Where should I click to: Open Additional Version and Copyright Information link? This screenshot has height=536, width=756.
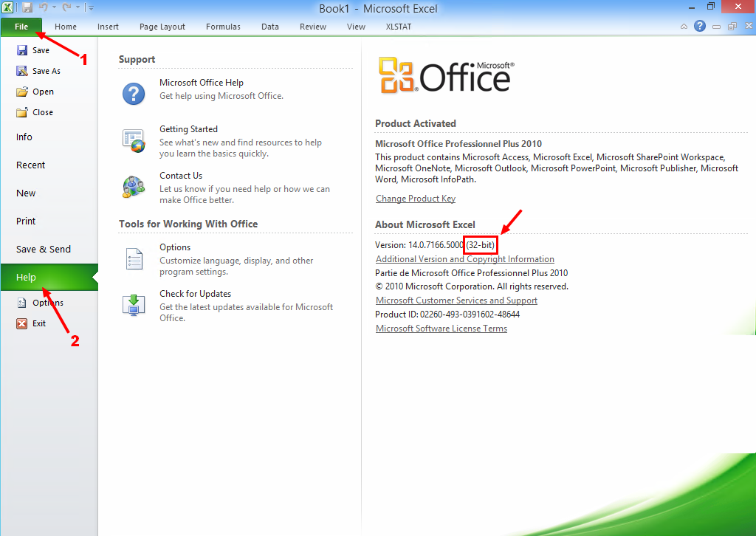tap(464, 259)
